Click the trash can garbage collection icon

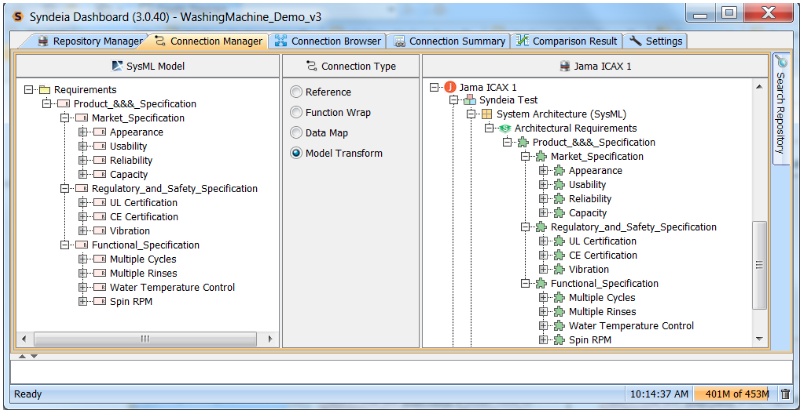[785, 394]
